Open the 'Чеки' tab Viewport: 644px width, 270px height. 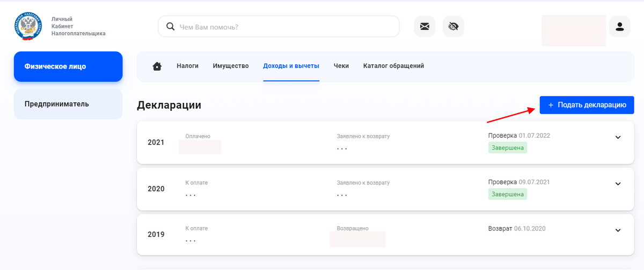pyautogui.click(x=341, y=66)
